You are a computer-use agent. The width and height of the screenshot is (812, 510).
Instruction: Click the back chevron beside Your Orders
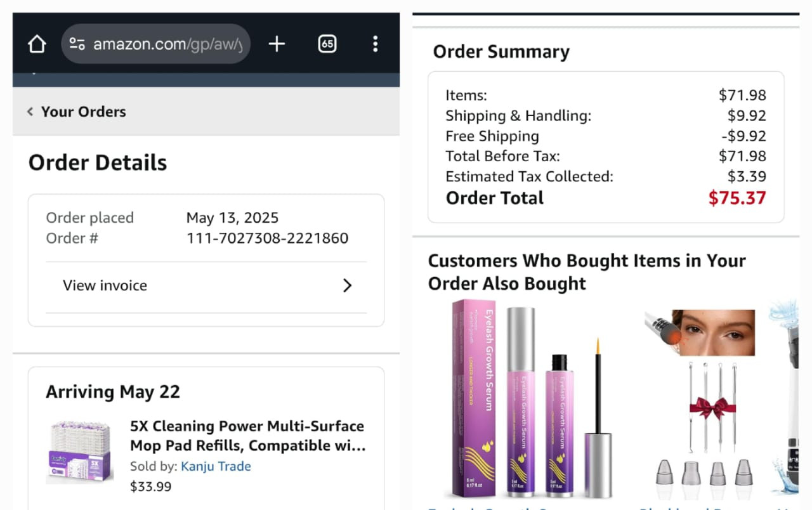(30, 112)
